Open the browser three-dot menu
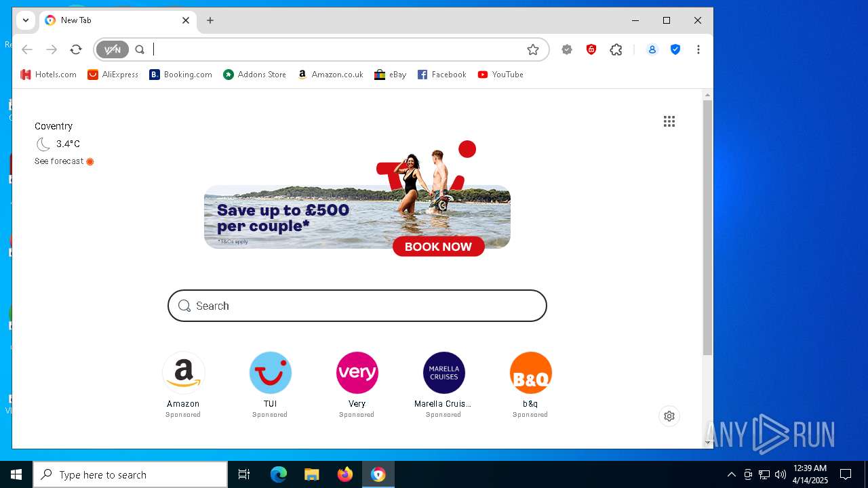This screenshot has width=868, height=488. [x=698, y=49]
